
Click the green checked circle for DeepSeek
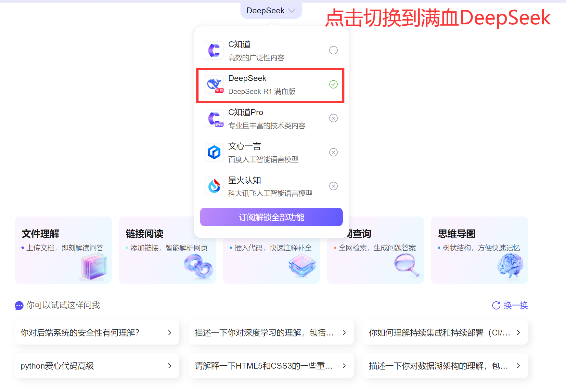point(333,84)
